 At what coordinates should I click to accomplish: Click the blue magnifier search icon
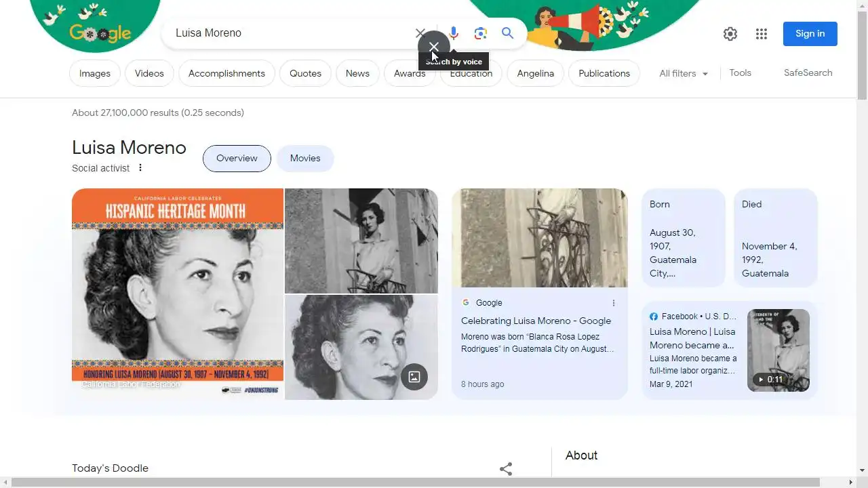click(507, 33)
